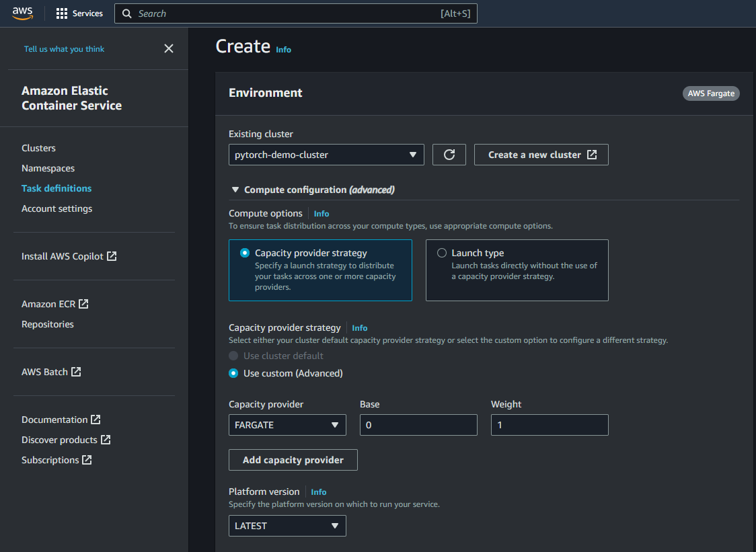Open Account settings in the sidebar

click(x=57, y=208)
